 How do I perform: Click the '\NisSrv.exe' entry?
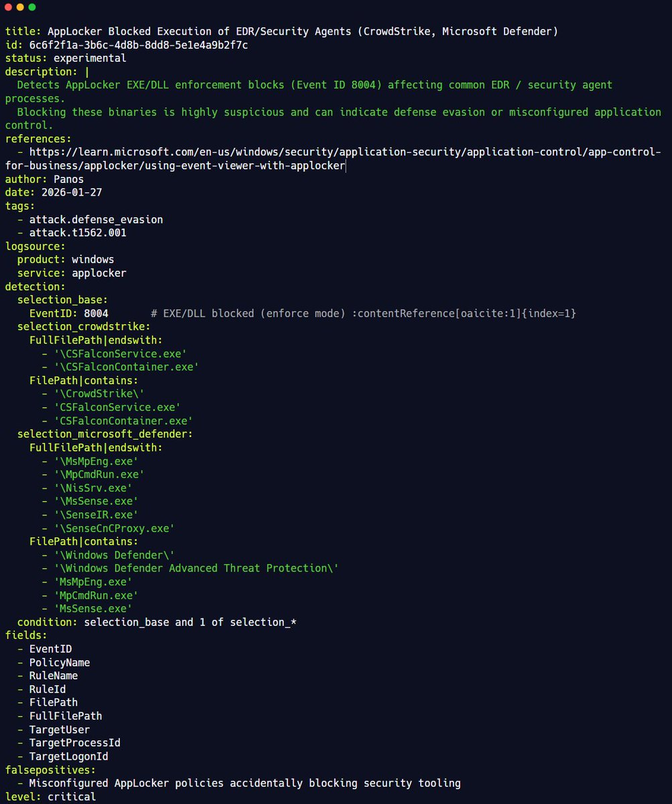[x=93, y=487]
